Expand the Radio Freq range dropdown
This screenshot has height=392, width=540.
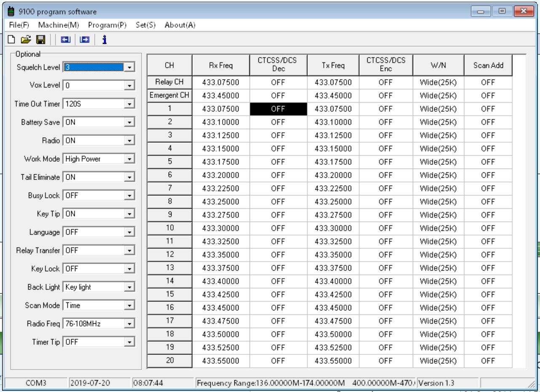click(x=130, y=324)
